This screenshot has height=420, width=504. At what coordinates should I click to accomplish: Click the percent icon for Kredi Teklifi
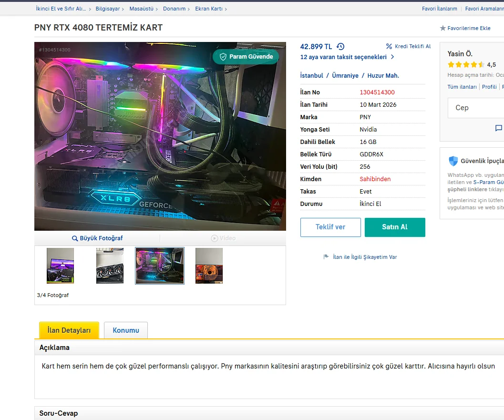[x=389, y=46]
